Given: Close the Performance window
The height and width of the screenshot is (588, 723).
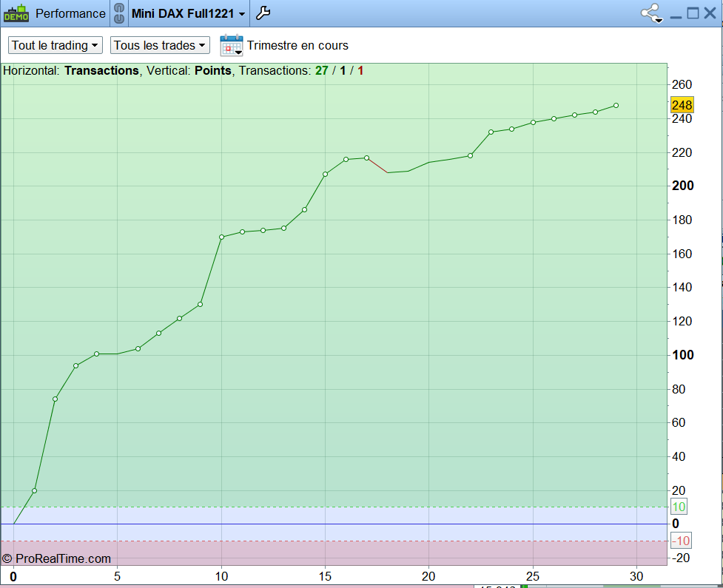Looking at the screenshot, I should point(710,13).
